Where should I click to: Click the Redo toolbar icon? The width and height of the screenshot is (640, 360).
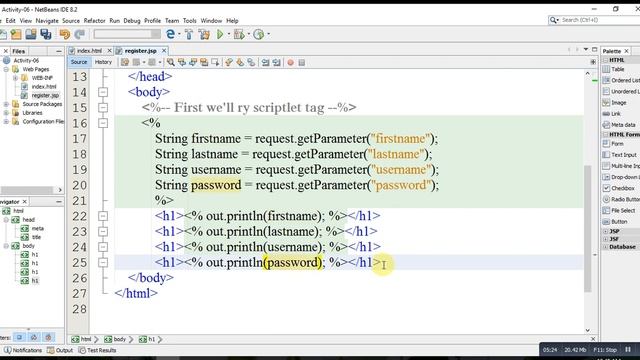click(x=80, y=35)
